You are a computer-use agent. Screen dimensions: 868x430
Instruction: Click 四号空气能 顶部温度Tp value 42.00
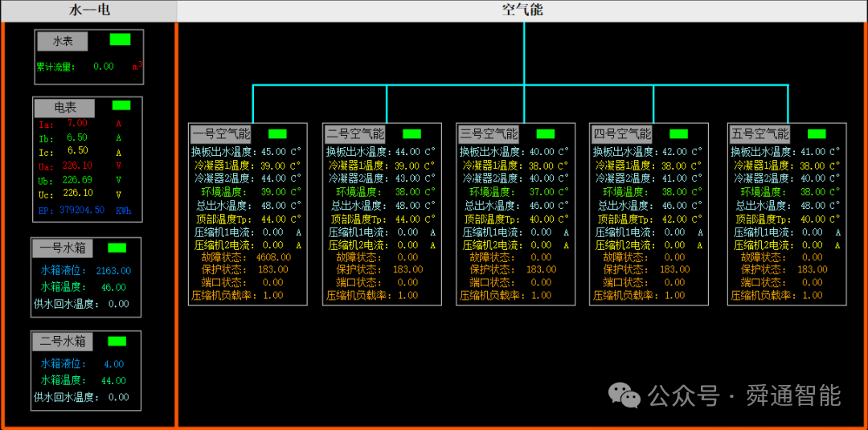[x=675, y=219]
